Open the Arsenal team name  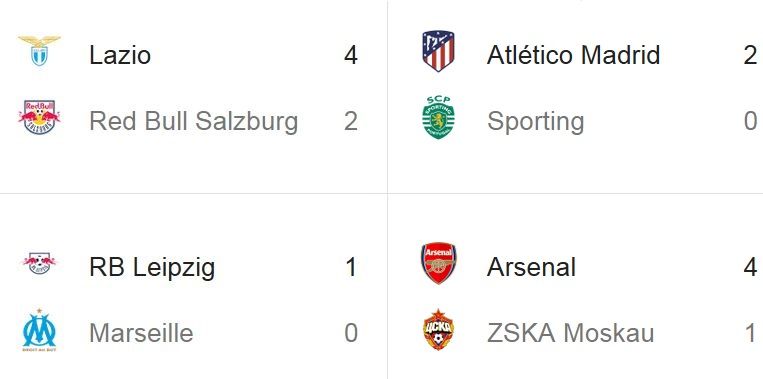(x=531, y=267)
